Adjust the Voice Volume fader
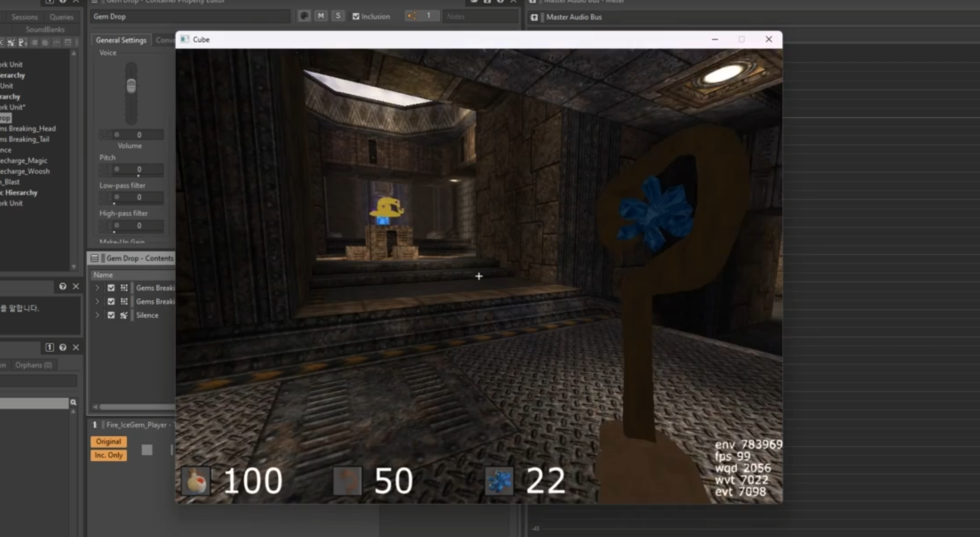Image resolution: width=980 pixels, height=537 pixels. click(131, 86)
